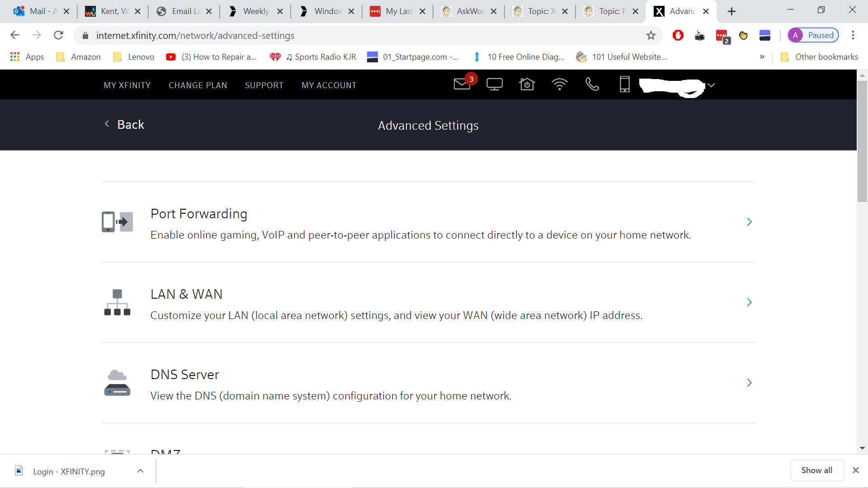Expand the account name dropdown chevron
Viewport: 868px width, 488px height.
(x=711, y=85)
